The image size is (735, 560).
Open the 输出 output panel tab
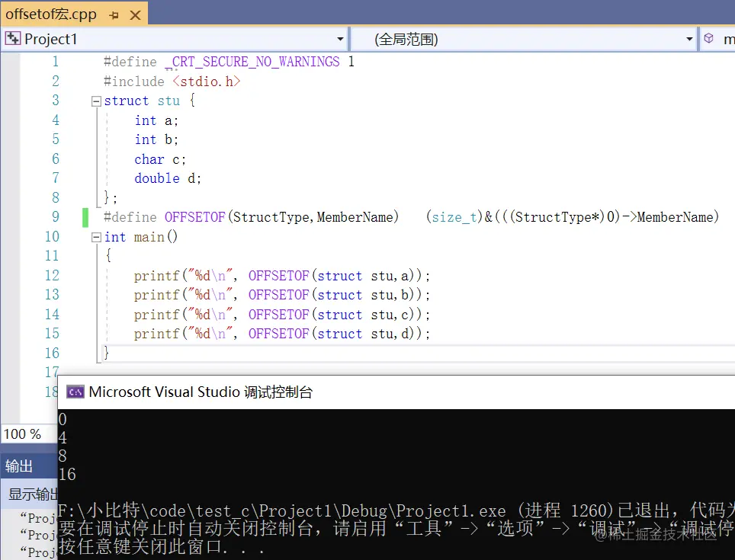point(19,466)
